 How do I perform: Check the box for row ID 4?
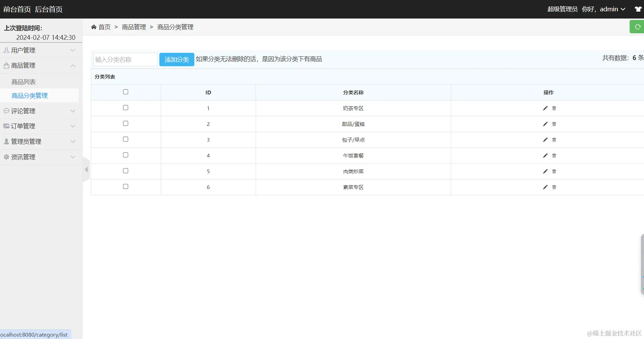tap(125, 155)
